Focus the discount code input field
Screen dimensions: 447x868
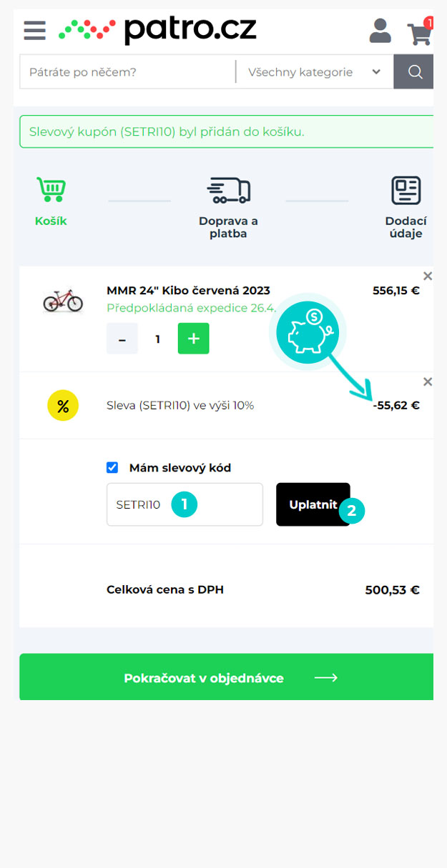[x=185, y=504]
